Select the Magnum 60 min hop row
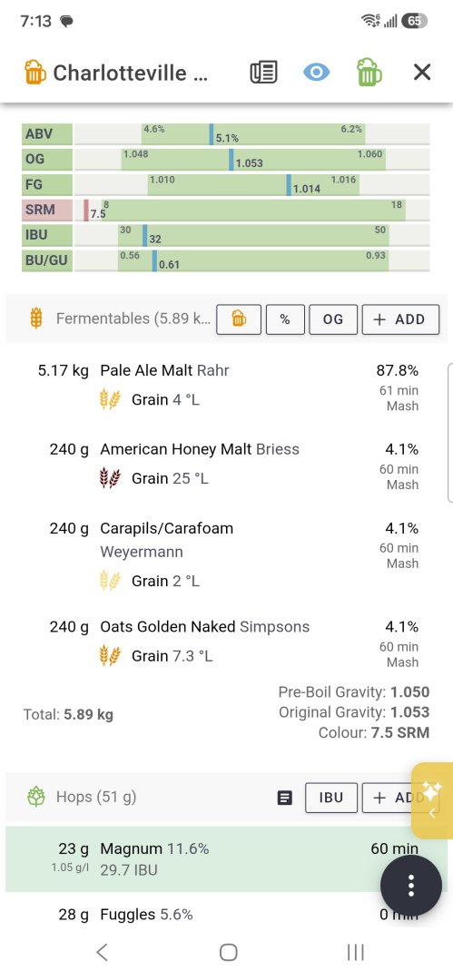 coord(227,858)
